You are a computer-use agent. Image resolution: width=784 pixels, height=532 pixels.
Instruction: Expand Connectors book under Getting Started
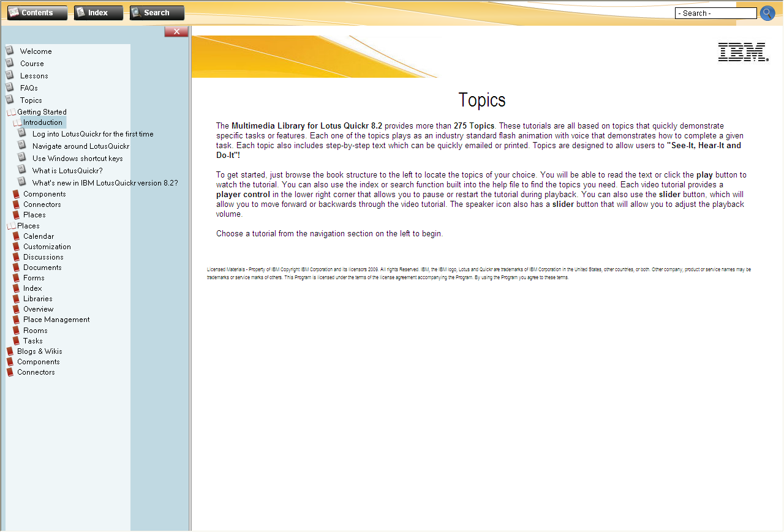[x=17, y=204]
